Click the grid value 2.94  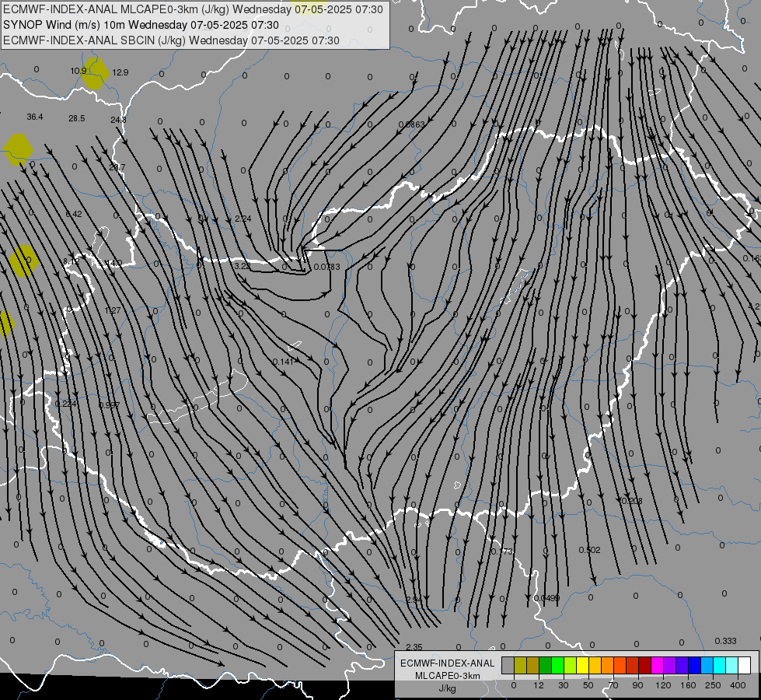(414, 600)
